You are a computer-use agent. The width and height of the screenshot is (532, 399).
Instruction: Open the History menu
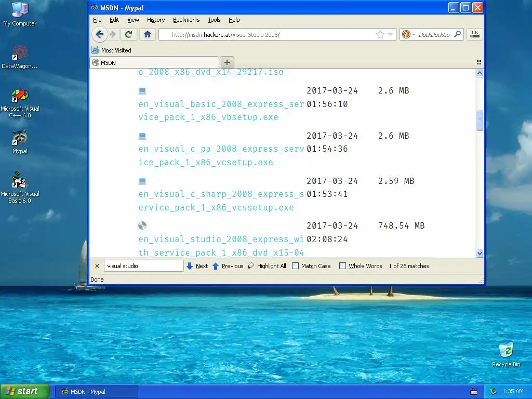pos(156,20)
